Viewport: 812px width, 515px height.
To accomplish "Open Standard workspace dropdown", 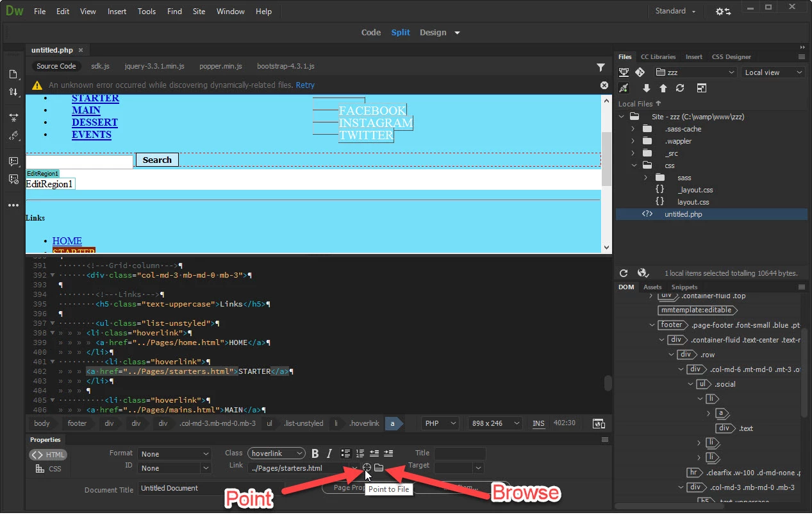I will (x=675, y=11).
